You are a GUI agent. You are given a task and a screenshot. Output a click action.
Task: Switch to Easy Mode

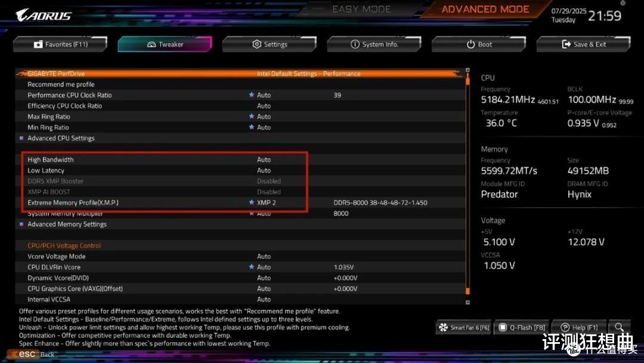coord(361,9)
